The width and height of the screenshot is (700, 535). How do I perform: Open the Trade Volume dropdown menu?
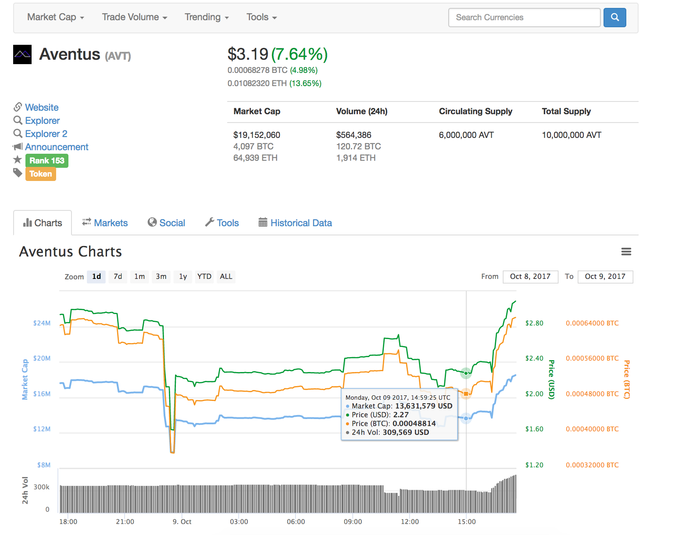point(134,17)
